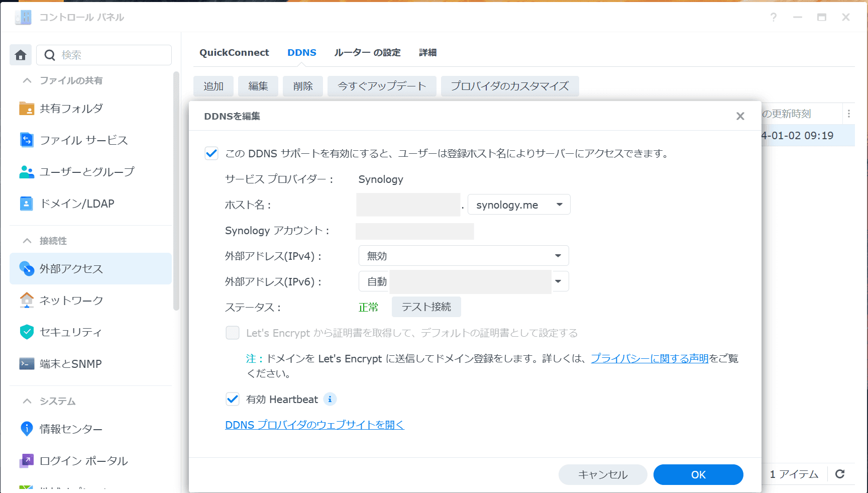Open the DDNS provider website link
The image size is (868, 493).
point(314,425)
